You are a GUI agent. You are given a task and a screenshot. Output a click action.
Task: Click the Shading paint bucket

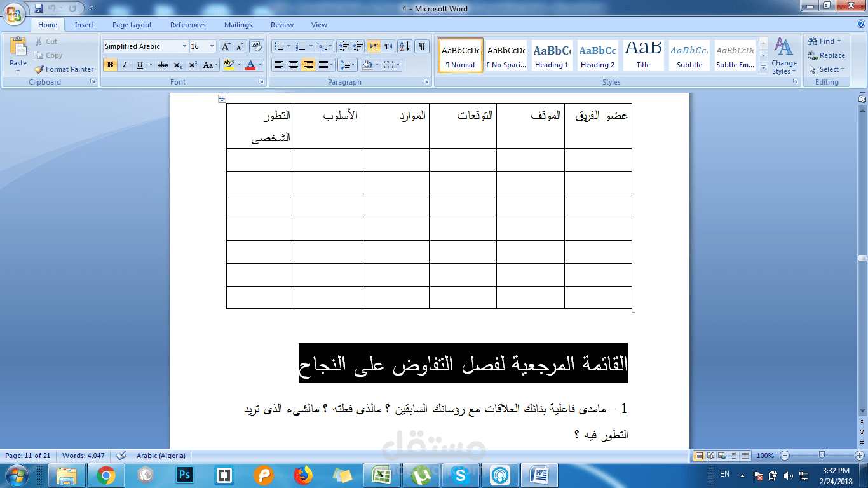366,65
